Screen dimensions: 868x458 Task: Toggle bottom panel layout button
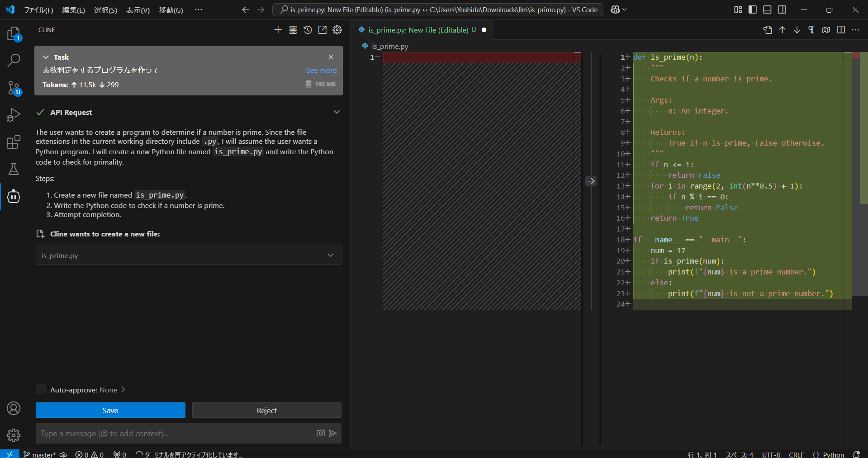point(767,9)
